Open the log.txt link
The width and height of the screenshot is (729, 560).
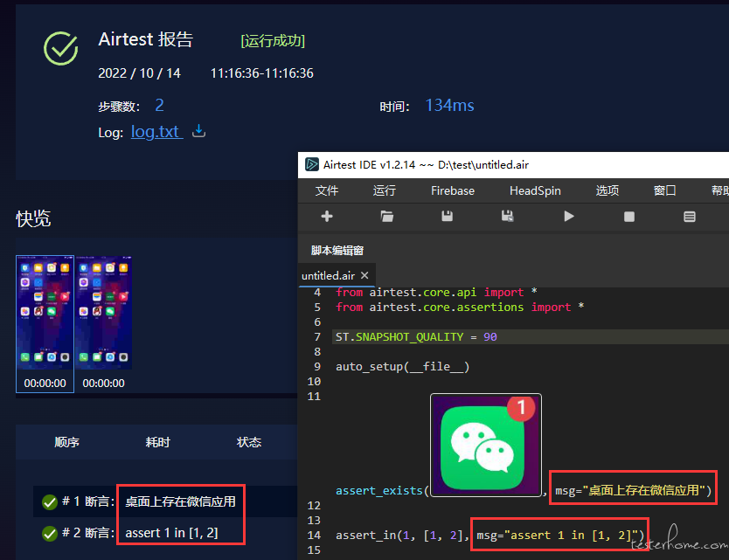tap(156, 132)
